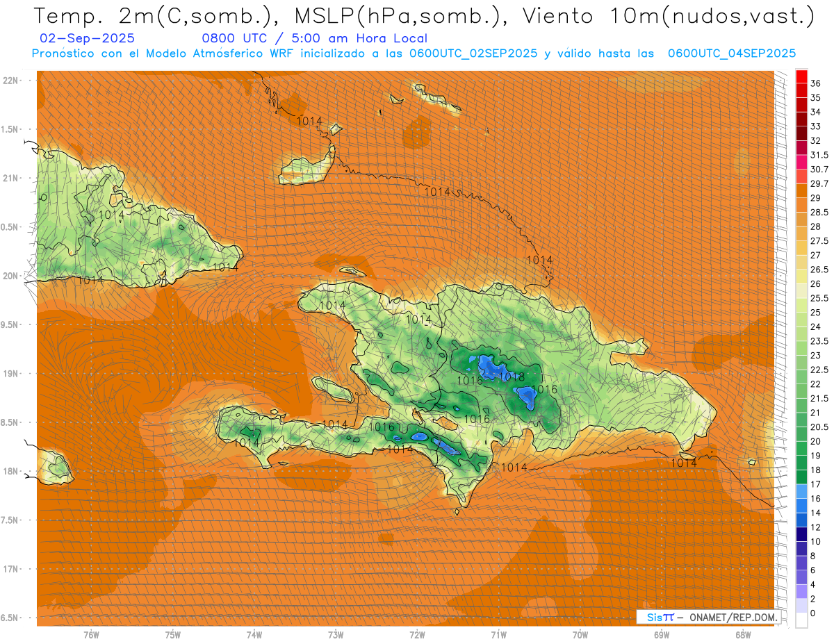
Task: Click the legend value 4
Action: pos(813,584)
